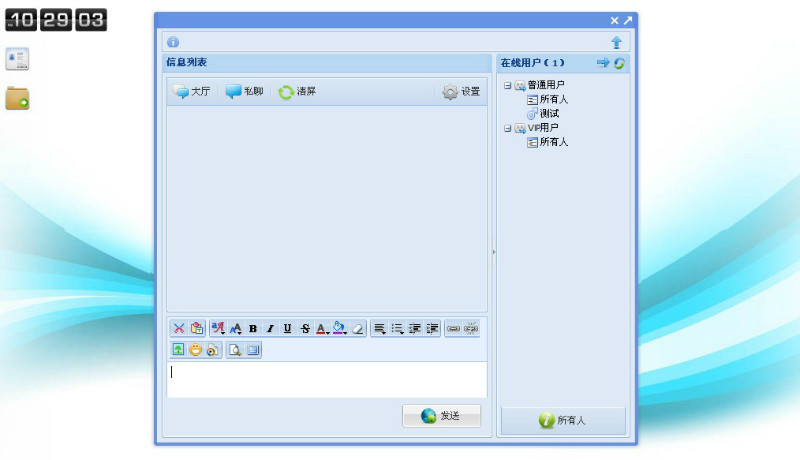Viewport: 800px width, 460px height.
Task: Collapse the VIP用户 tree group
Action: (x=508, y=128)
